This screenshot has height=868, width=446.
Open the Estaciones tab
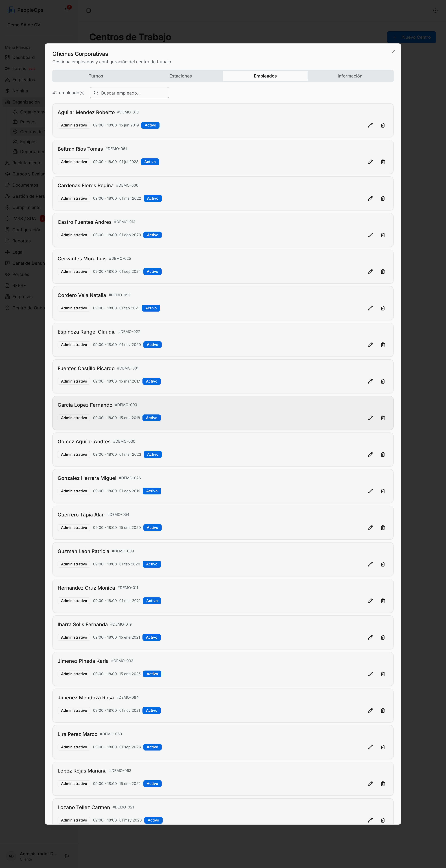coord(180,76)
